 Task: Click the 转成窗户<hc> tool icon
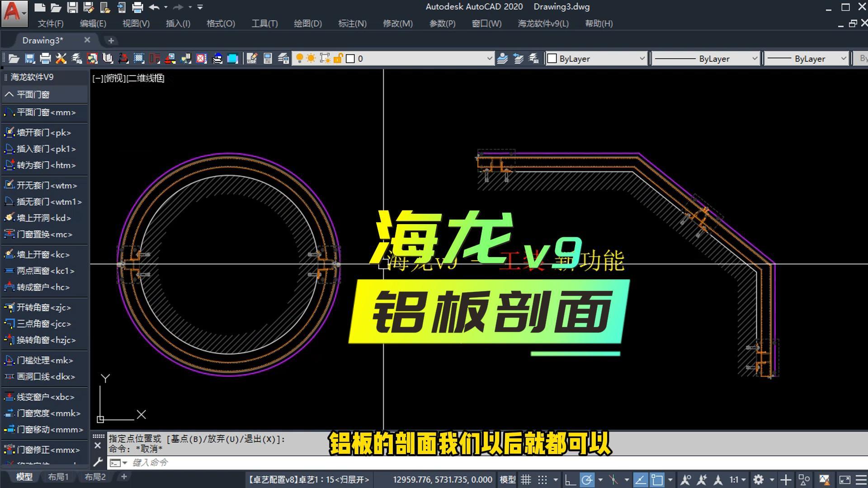[x=9, y=287]
